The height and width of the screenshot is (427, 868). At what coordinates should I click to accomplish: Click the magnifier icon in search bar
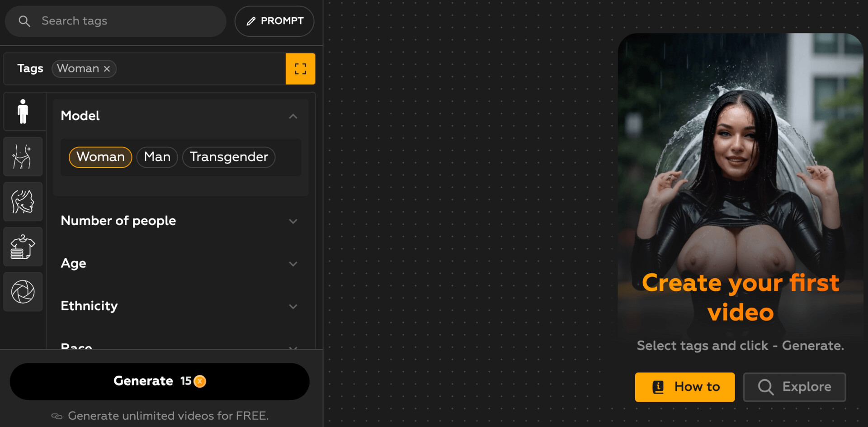(24, 21)
